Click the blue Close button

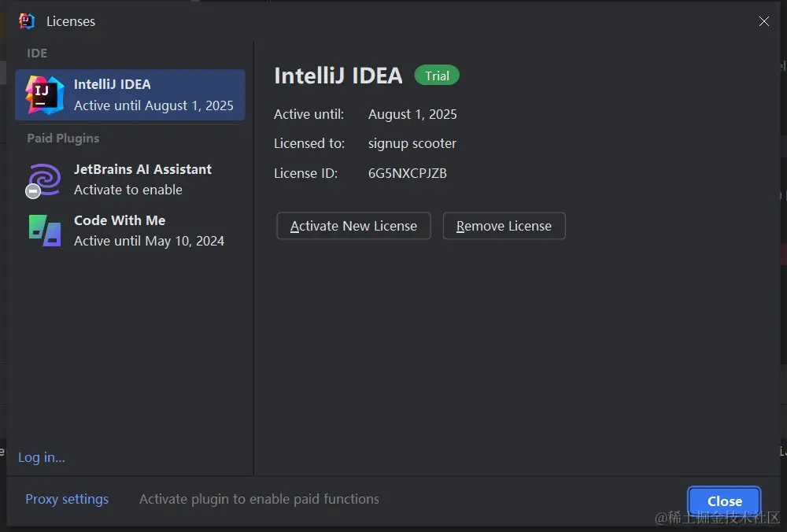(x=724, y=501)
